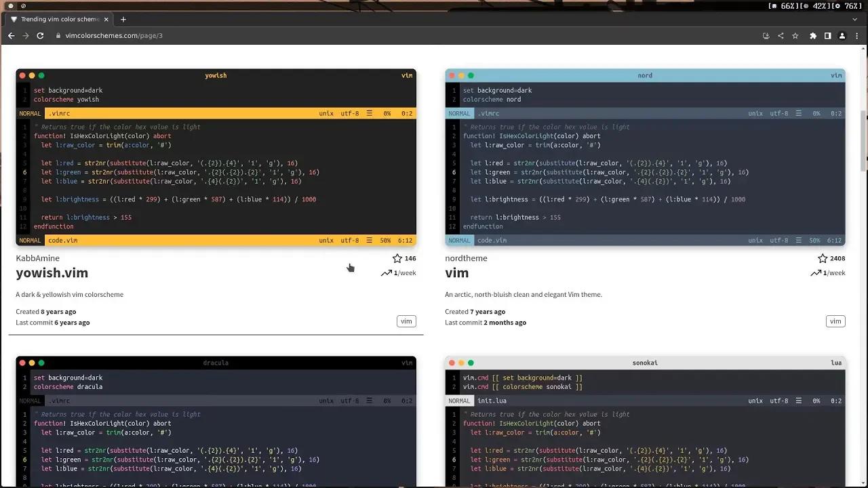Open a new browser tab with the plus button

123,19
